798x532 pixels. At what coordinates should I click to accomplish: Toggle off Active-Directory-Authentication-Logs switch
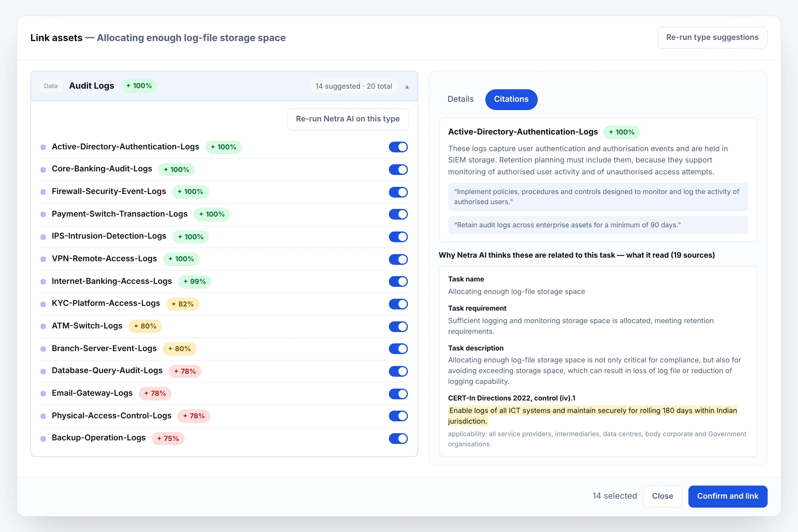[x=398, y=147]
